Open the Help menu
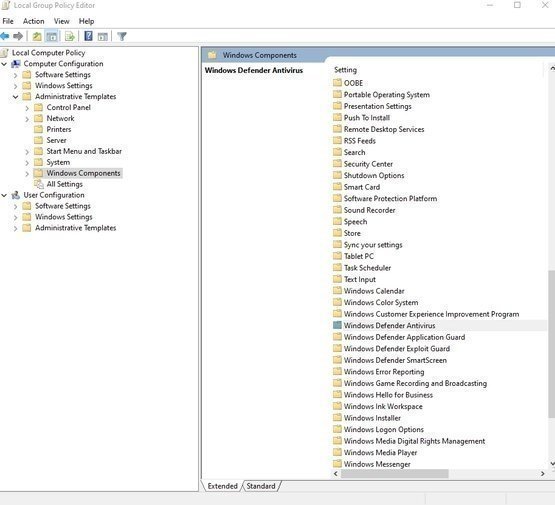555x505 pixels. (x=86, y=21)
